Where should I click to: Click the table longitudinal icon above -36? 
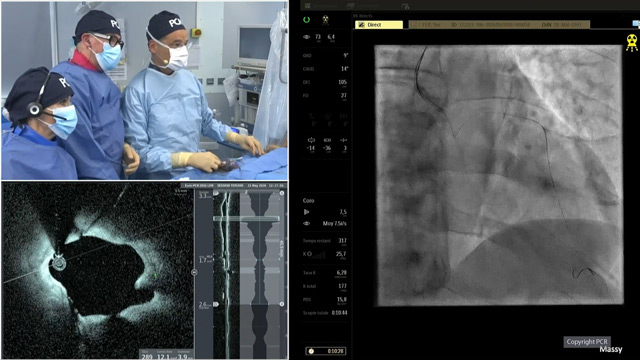[327, 140]
